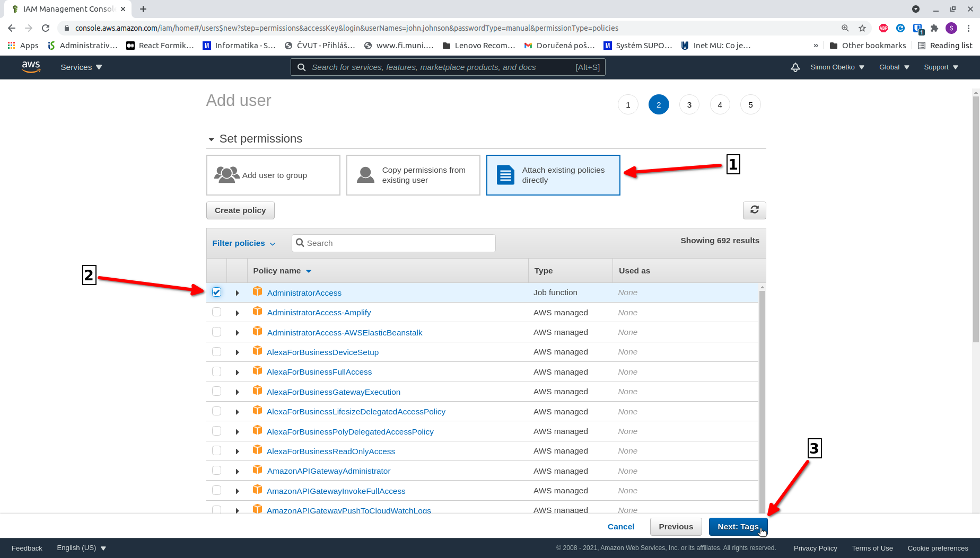Select Add user to group option
Screen dimensions: 980x558
coord(273,175)
